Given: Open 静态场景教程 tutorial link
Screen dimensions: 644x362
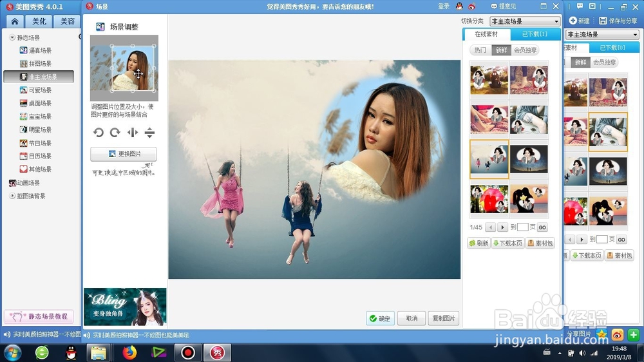Looking at the screenshot, I should tap(39, 316).
